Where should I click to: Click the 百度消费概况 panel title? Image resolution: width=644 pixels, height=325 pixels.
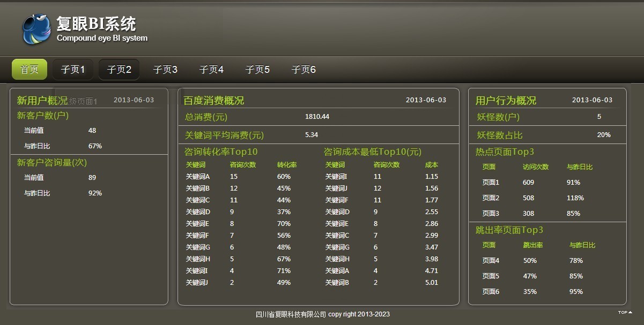coord(213,101)
